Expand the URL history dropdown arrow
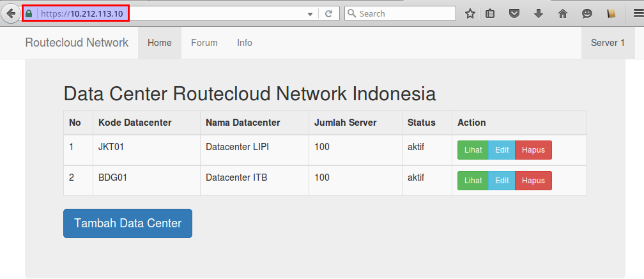This screenshot has height=279, width=644. 310,14
